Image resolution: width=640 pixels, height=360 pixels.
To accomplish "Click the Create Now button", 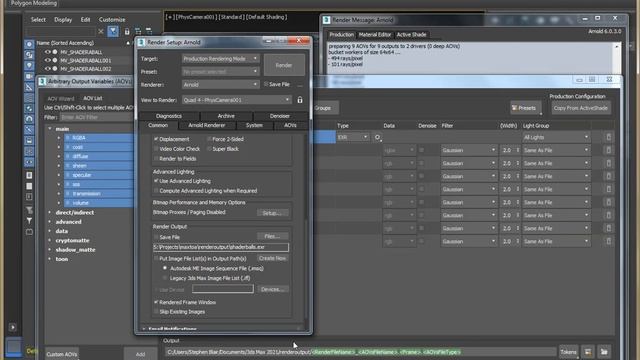I will point(272,258).
